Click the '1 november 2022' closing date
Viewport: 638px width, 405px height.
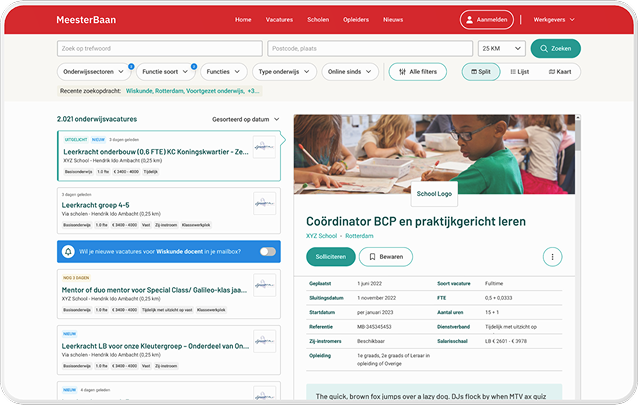click(x=376, y=298)
